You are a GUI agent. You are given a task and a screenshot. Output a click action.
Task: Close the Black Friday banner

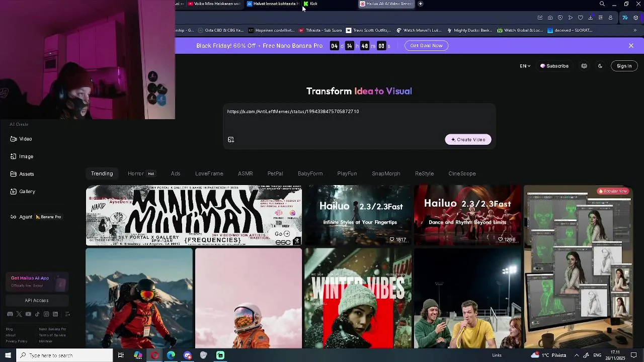[x=631, y=46]
